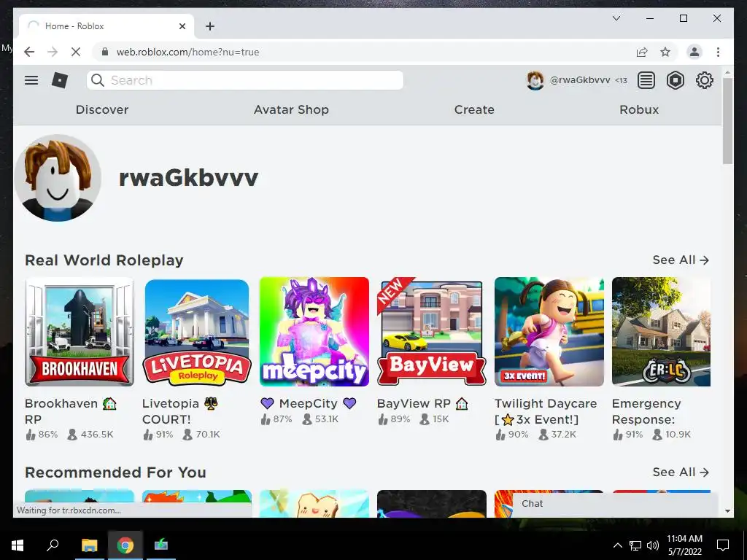Open the volume tray icon
Viewport: 747px width, 560px height.
click(x=653, y=545)
